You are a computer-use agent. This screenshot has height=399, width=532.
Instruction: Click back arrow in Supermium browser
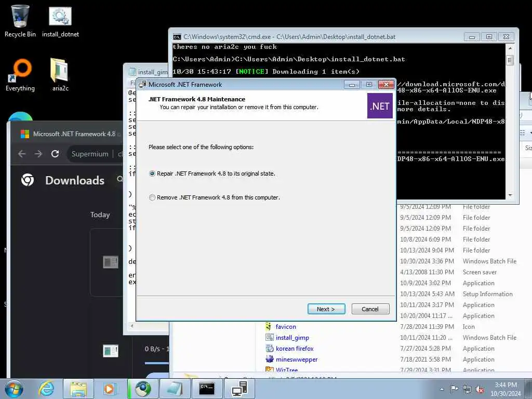tap(22, 154)
